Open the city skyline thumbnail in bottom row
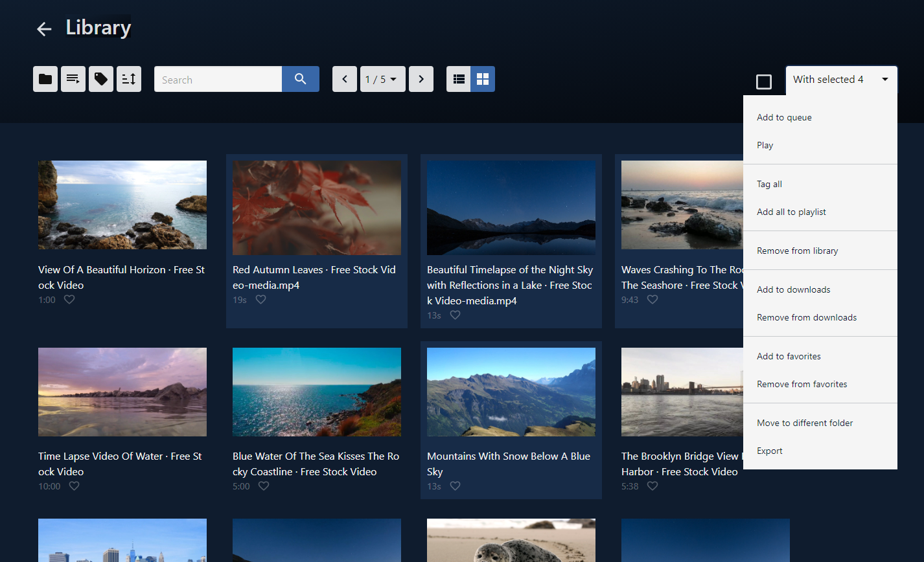This screenshot has height=562, width=924. [122, 540]
